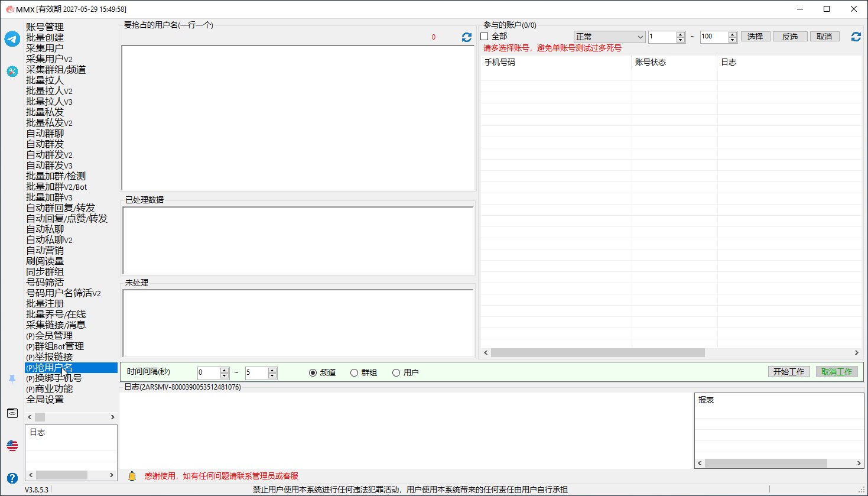Open 账号管理 in the left menu
The height and width of the screenshot is (496, 868).
[45, 27]
